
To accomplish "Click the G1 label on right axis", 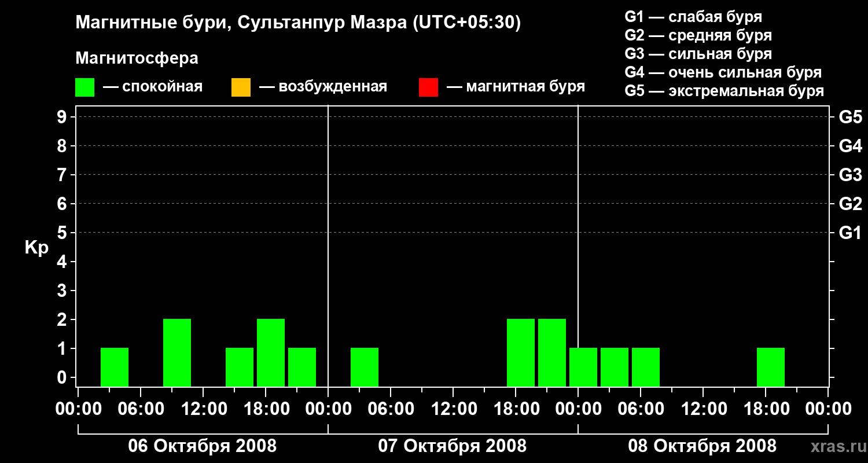I will [850, 233].
